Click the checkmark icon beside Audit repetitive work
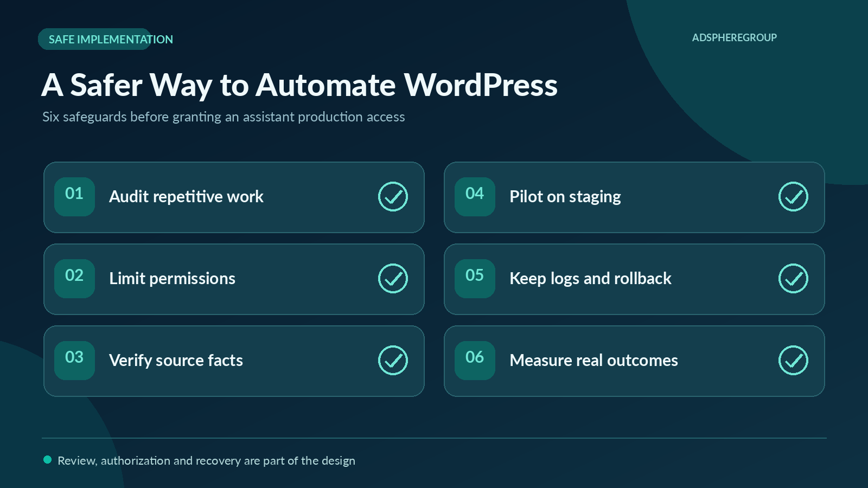Screen dimensions: 868x488 coord(393,197)
